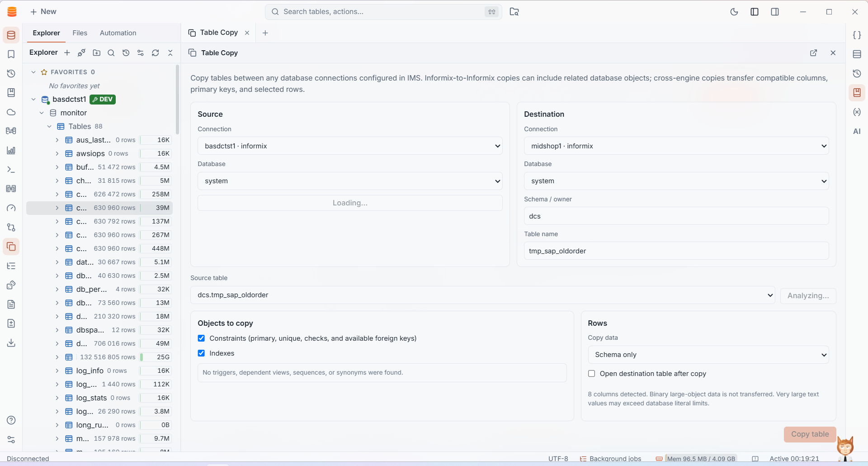Viewport: 868px width, 466px height.
Task: Select the Explorer tab
Action: pos(46,33)
